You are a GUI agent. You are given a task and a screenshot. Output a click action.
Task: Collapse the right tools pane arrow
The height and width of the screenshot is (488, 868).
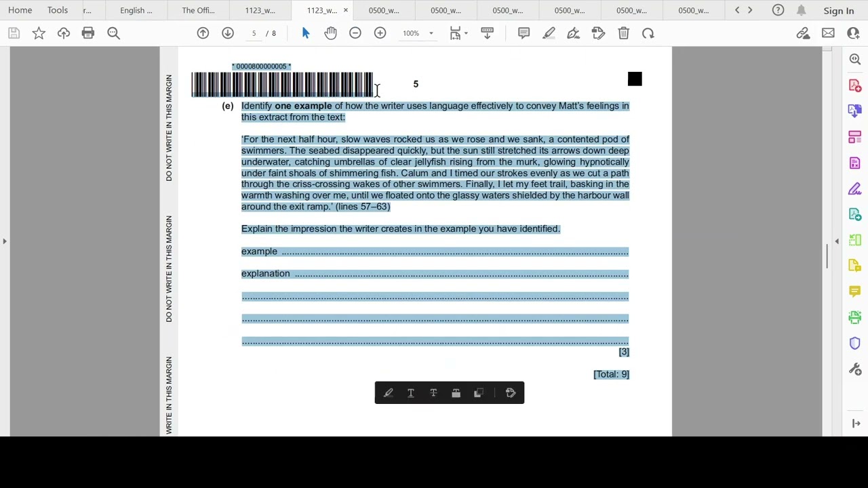pos(837,241)
